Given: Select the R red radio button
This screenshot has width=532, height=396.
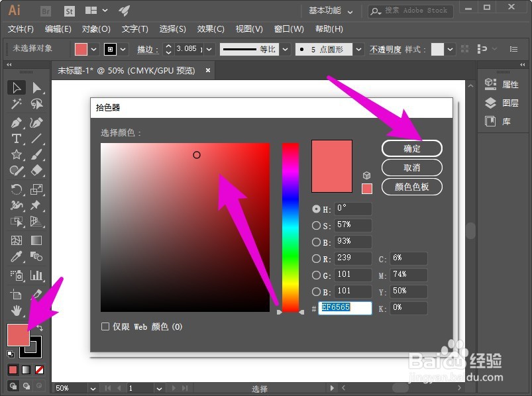Looking at the screenshot, I should point(316,259).
